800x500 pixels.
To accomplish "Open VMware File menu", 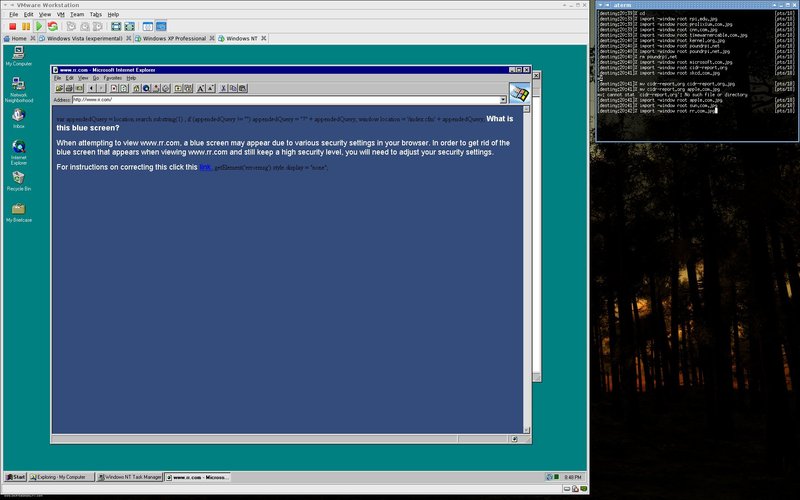I will tap(14, 14).
